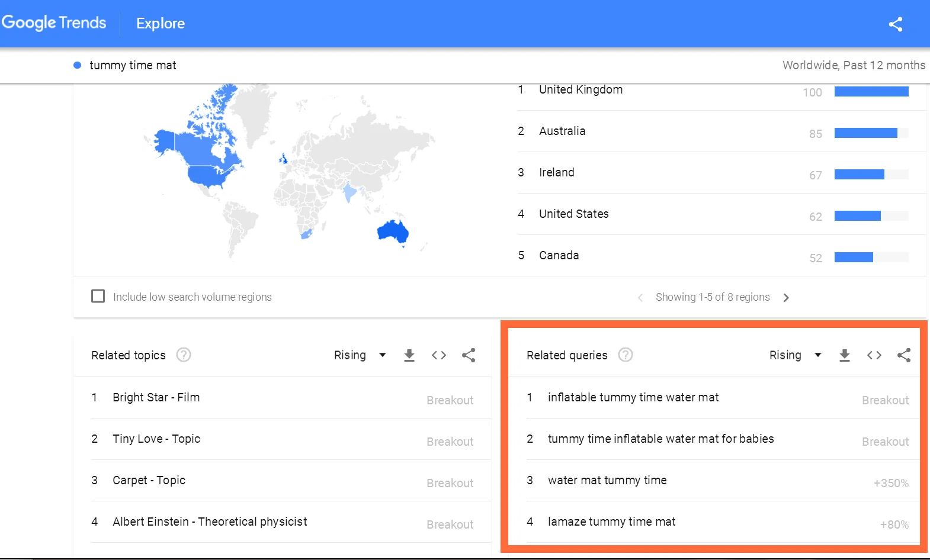Share the Related queries card

[904, 355]
